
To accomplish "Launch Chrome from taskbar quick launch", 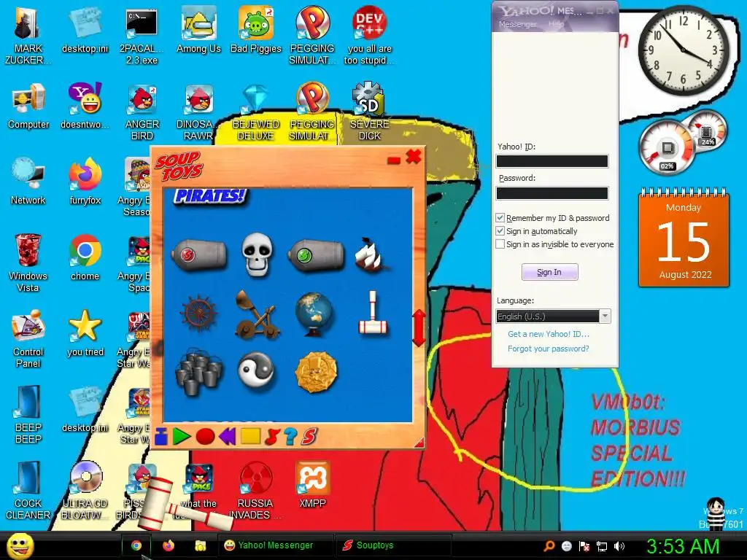I will (x=136, y=545).
